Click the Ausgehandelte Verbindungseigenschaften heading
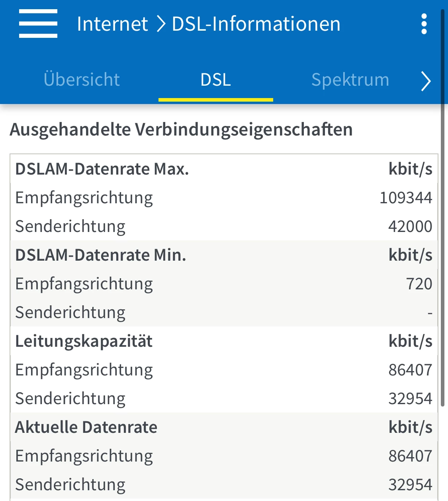The image size is (448, 501). click(181, 130)
